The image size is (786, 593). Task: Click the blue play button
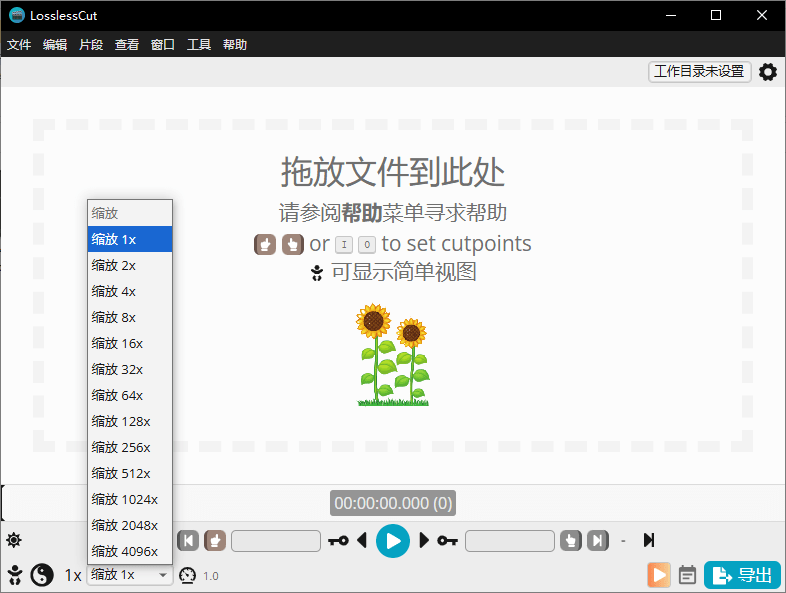point(393,541)
